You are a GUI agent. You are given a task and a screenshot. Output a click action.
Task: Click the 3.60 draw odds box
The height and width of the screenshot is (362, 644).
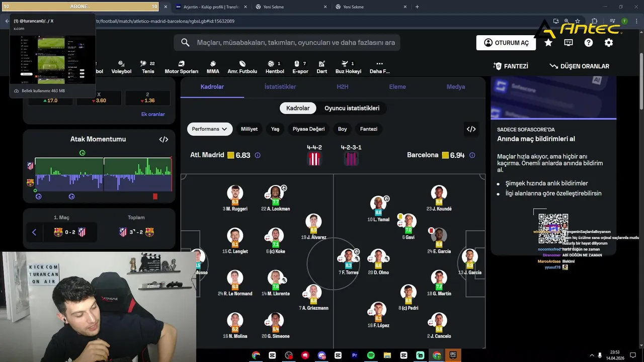coord(99,98)
